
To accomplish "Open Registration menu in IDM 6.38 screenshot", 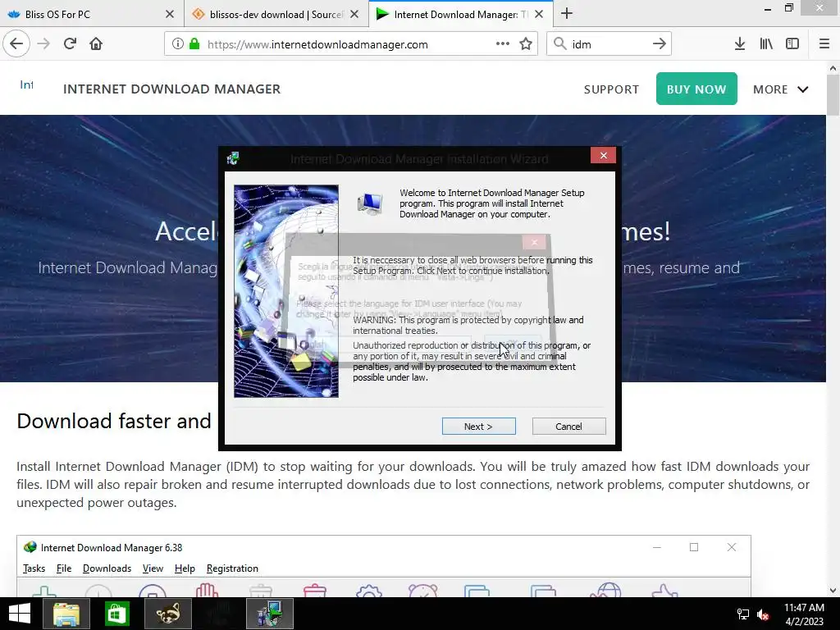I will click(x=232, y=568).
